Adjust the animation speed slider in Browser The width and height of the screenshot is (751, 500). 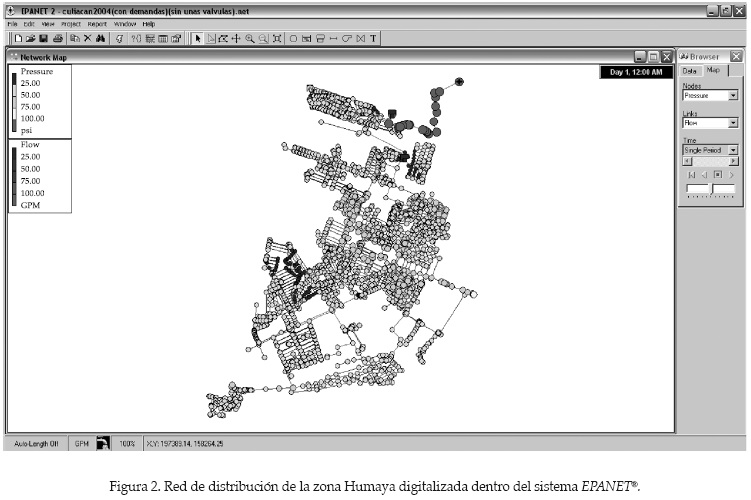[710, 188]
